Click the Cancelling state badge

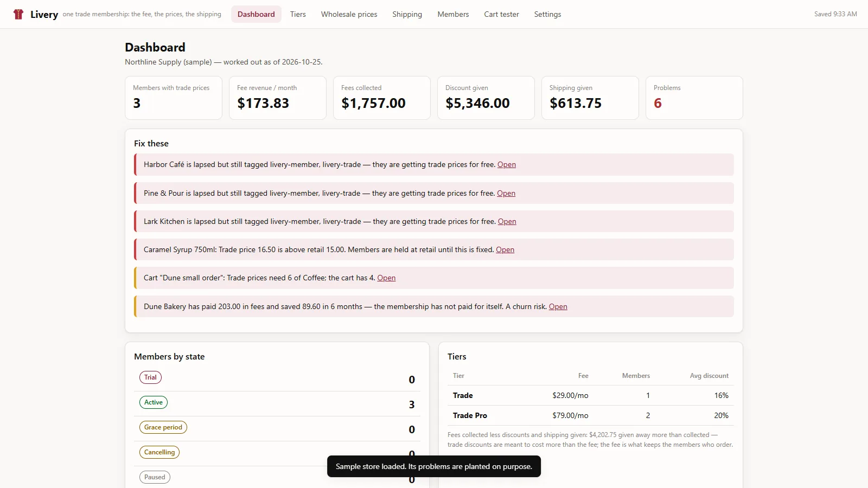click(x=159, y=452)
